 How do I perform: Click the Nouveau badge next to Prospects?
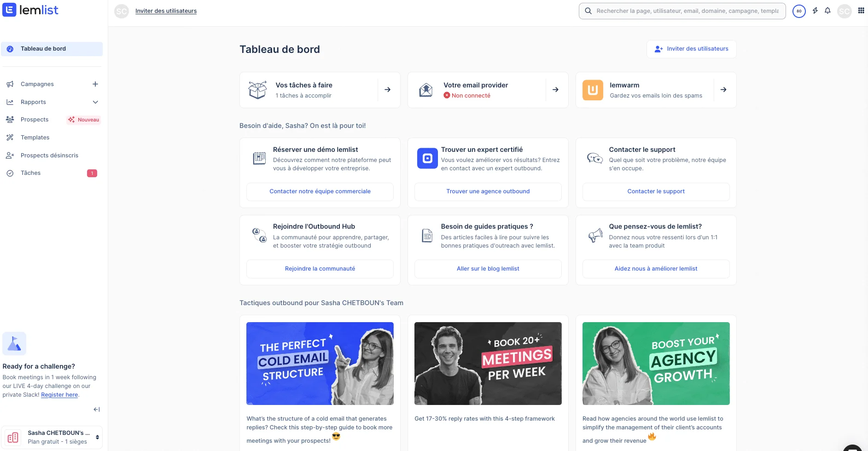click(x=83, y=120)
